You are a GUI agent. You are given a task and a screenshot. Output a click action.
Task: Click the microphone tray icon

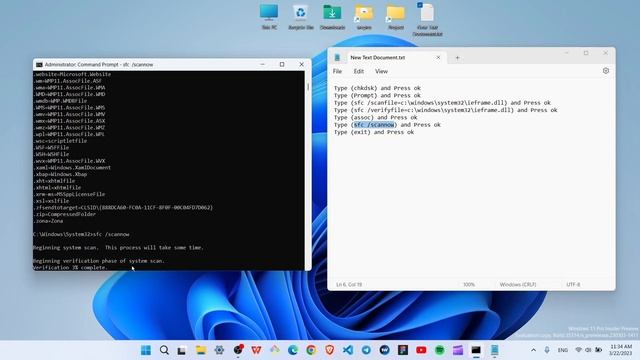(547, 350)
